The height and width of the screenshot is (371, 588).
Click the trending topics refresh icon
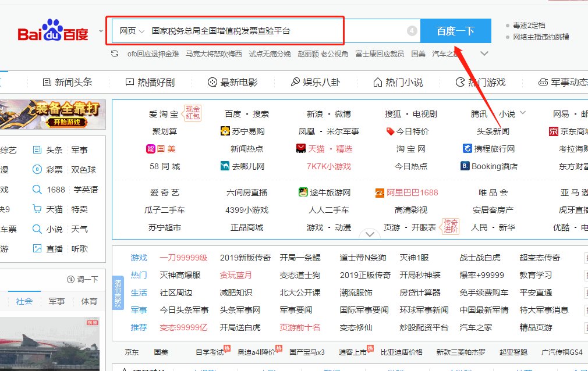click(114, 53)
